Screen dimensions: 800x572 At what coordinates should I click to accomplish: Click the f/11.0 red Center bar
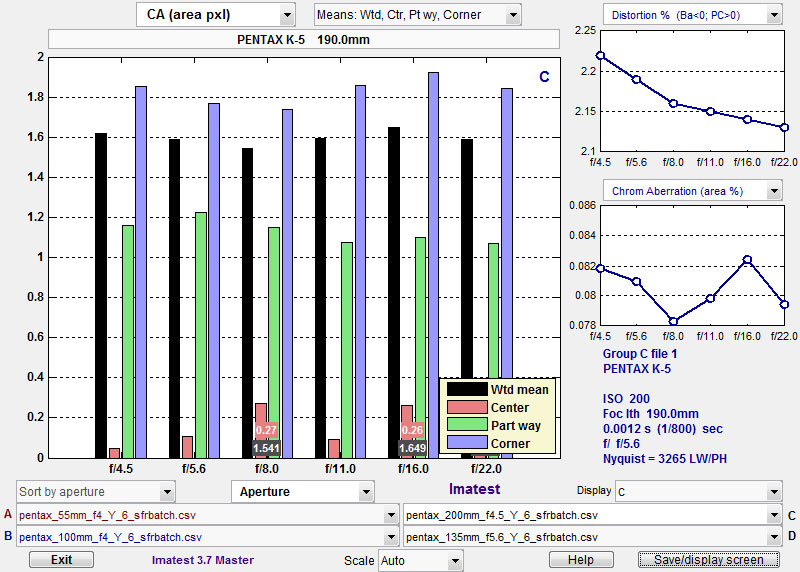(334, 449)
